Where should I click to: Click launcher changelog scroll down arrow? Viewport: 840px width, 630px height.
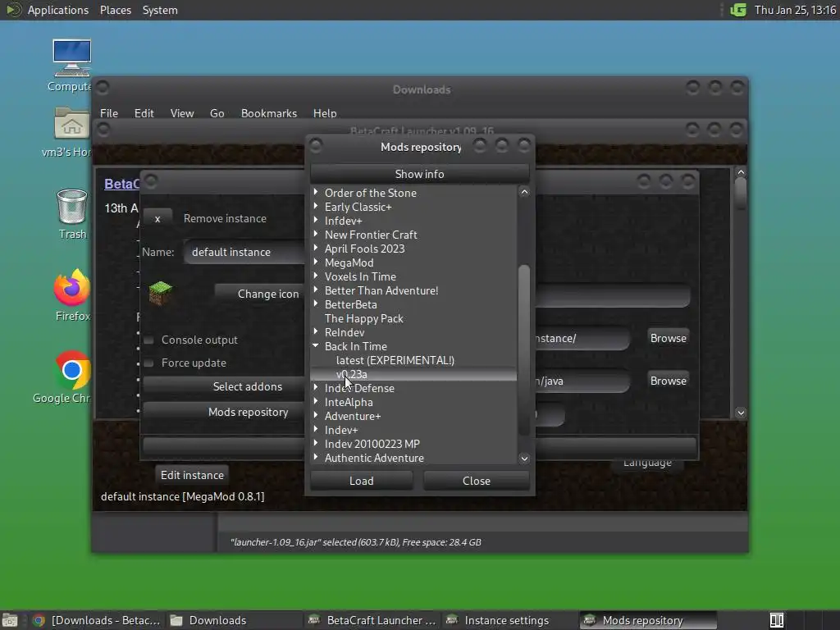[741, 413]
